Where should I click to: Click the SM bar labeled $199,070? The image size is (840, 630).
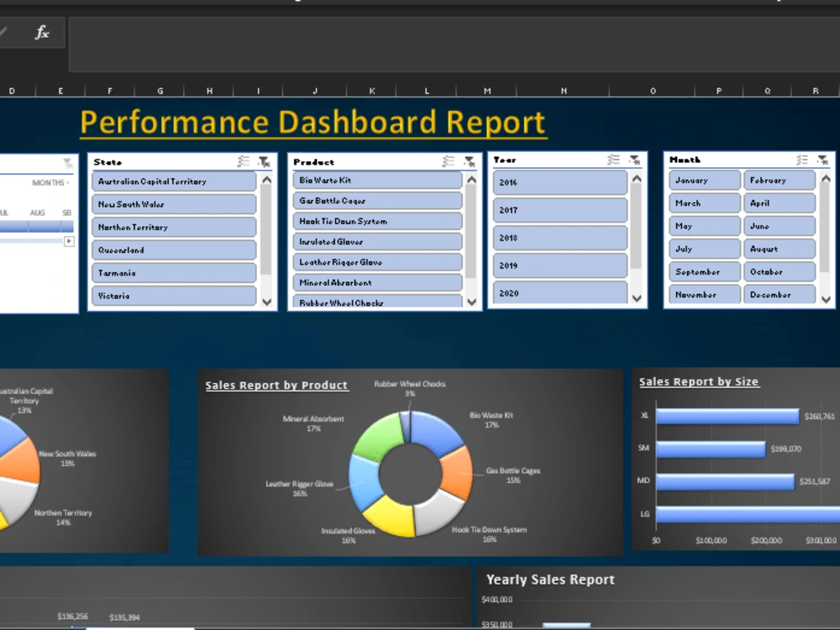(711, 449)
